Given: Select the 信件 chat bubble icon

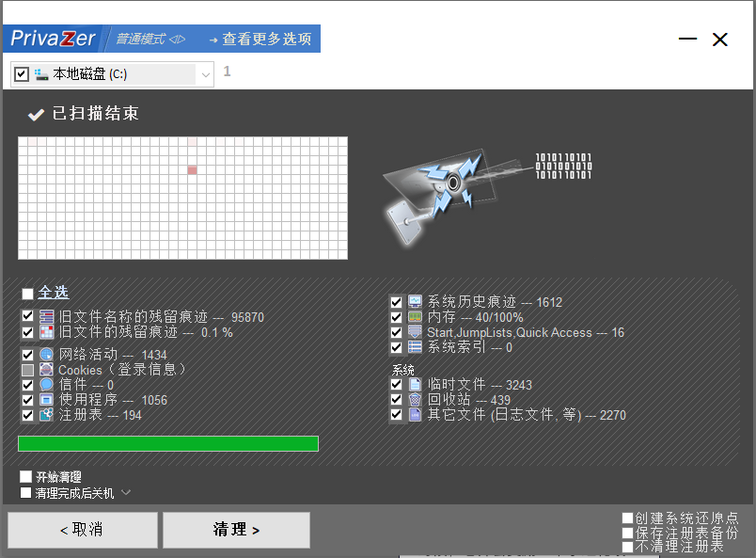Looking at the screenshot, I should coord(45,384).
